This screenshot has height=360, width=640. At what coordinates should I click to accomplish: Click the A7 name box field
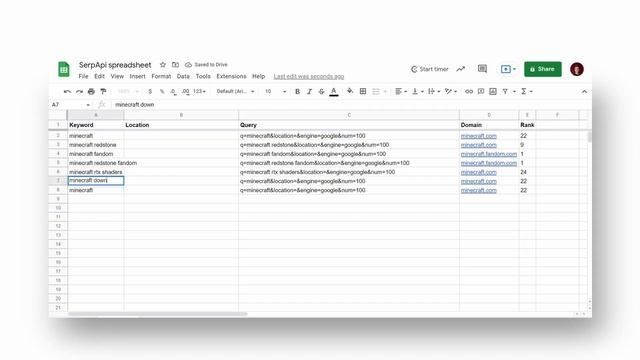pyautogui.click(x=70, y=105)
